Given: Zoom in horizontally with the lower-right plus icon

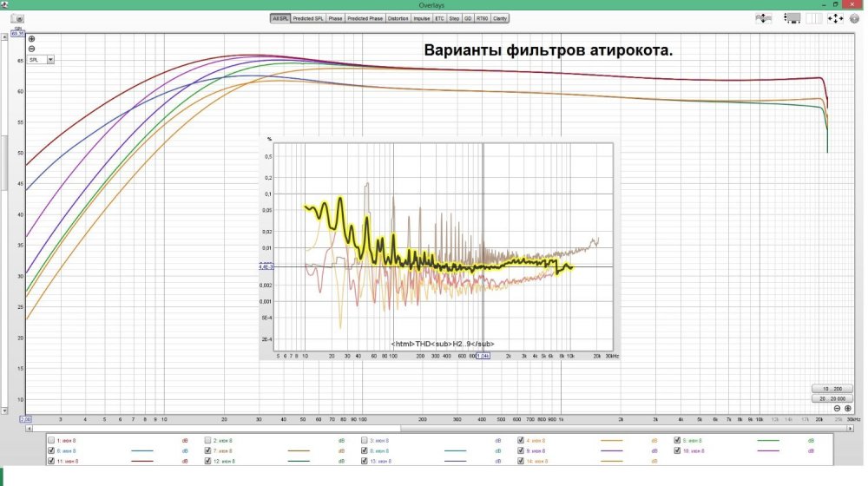Looking at the screenshot, I should pos(847,409).
